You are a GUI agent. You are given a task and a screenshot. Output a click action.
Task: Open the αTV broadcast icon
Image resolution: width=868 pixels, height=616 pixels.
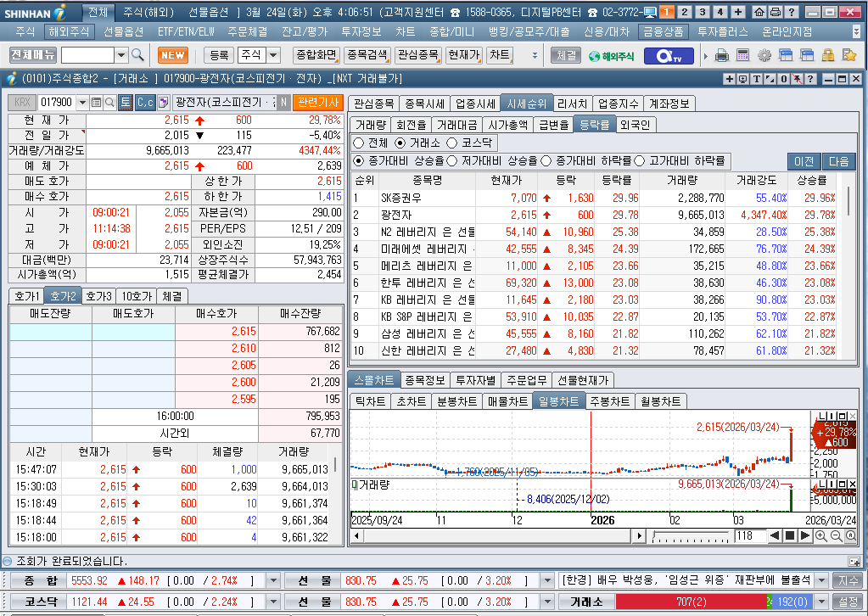668,55
